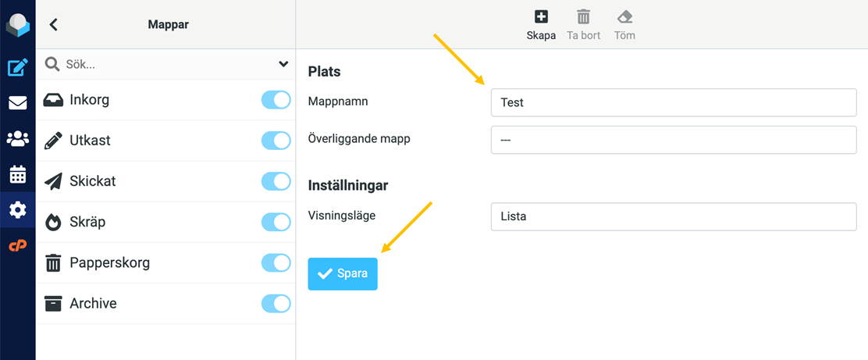
Task: Click the Mappnamn text field
Action: pyautogui.click(x=674, y=102)
